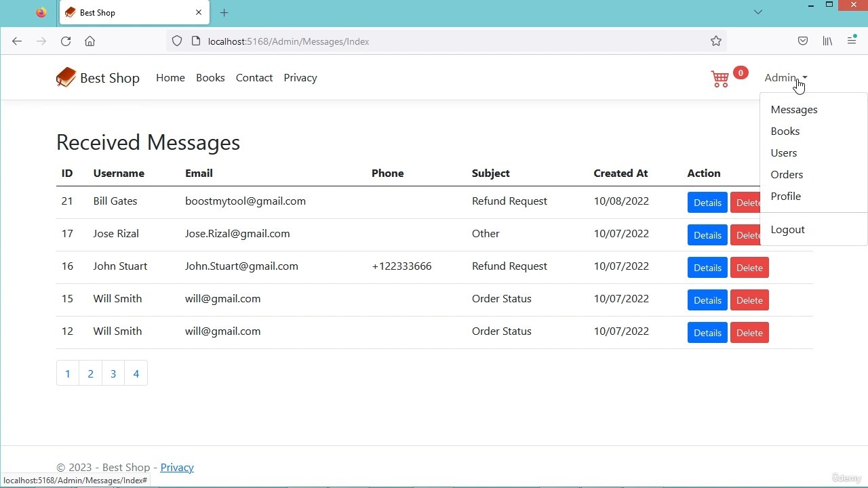Open the shopping cart icon
The width and height of the screenshot is (868, 488).
(x=720, y=79)
